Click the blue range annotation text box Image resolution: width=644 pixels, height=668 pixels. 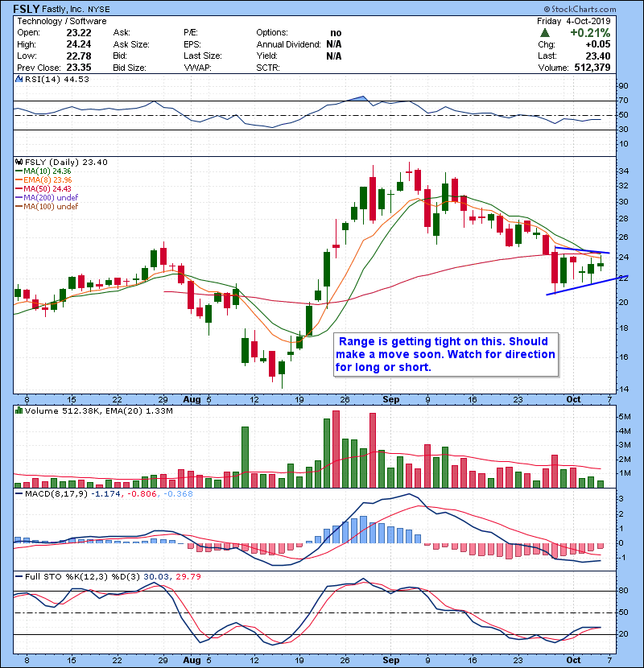(x=446, y=354)
